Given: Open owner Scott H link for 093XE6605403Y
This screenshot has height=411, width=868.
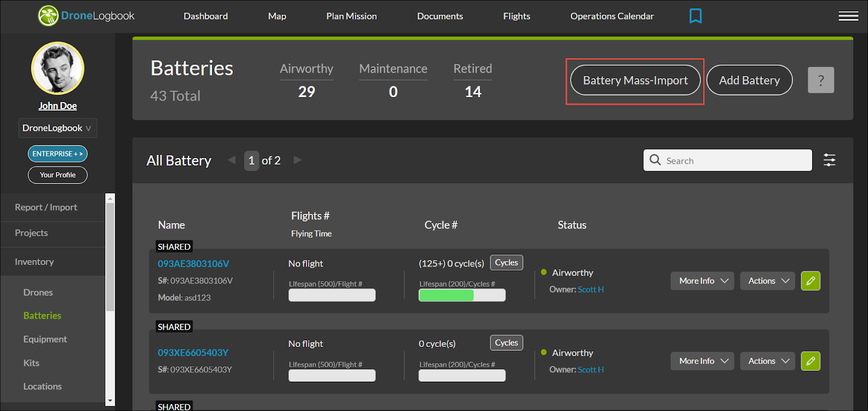Looking at the screenshot, I should 591,370.
